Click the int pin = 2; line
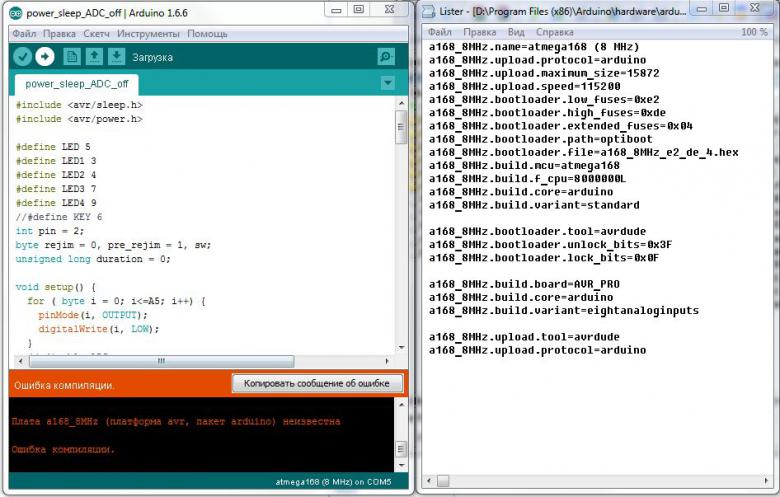Viewport: 780px width, 497px height. (x=50, y=231)
